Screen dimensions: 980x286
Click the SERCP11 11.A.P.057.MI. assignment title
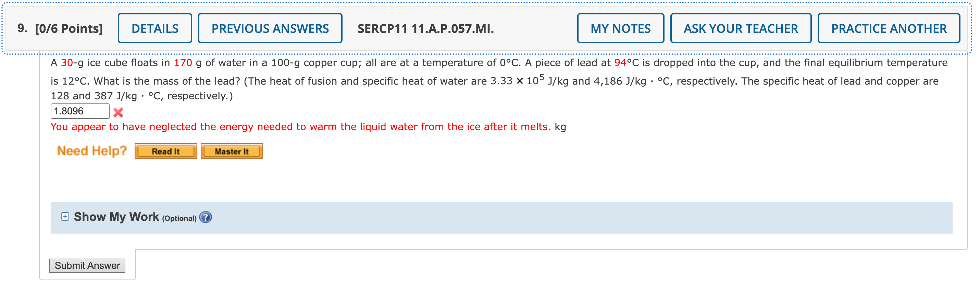pos(424,28)
